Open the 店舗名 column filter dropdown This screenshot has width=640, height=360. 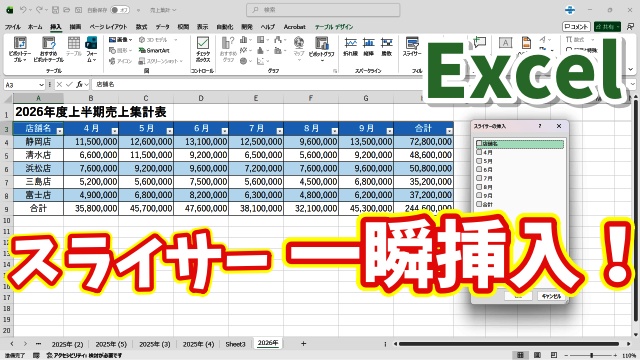(60, 131)
